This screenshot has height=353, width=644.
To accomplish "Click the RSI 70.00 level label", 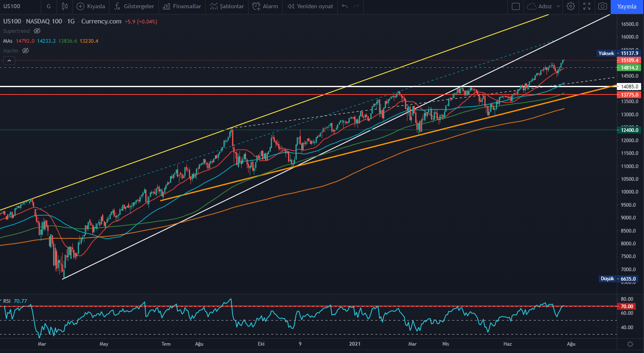I will coord(627,307).
